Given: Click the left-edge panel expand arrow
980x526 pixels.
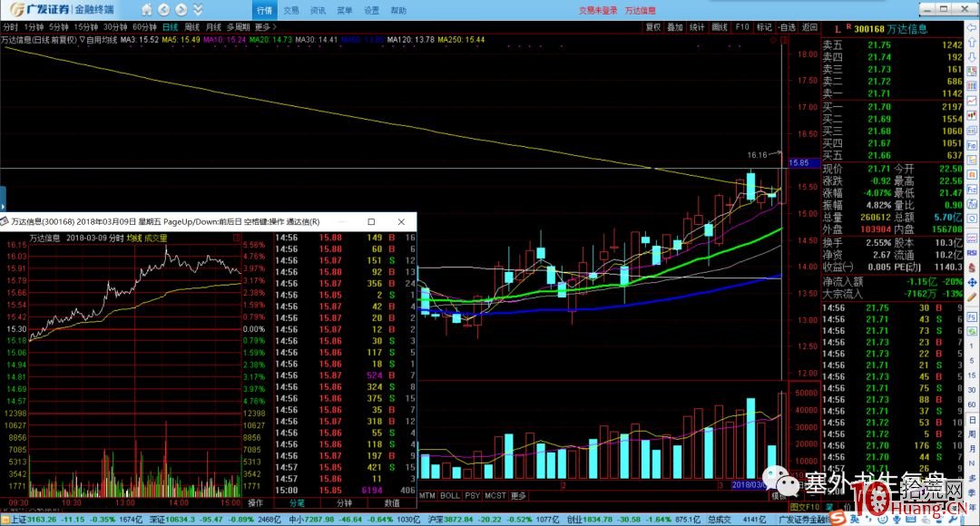Looking at the screenshot, I should pos(3,199).
